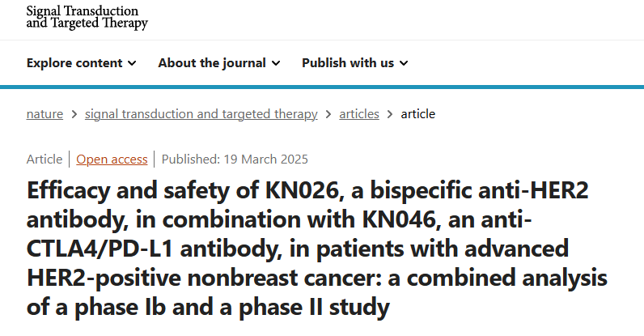Screen dimensions: 644x336
Task: Expand the Publish with us chevron arrow
Action: [405, 63]
